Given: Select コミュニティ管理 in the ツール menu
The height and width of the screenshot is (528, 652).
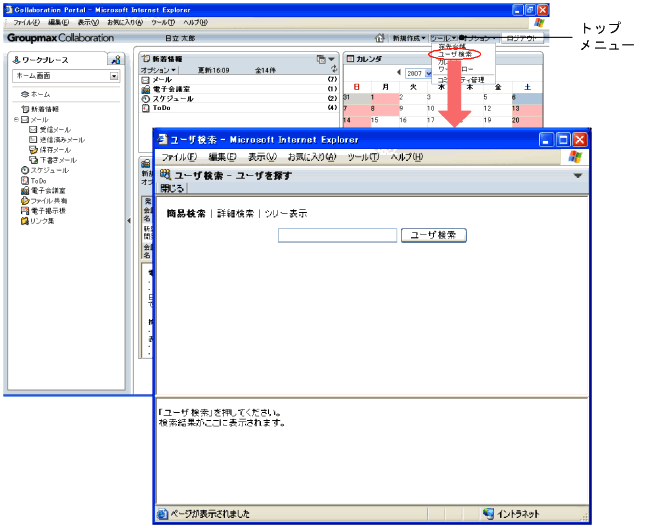Looking at the screenshot, I should tap(461, 80).
